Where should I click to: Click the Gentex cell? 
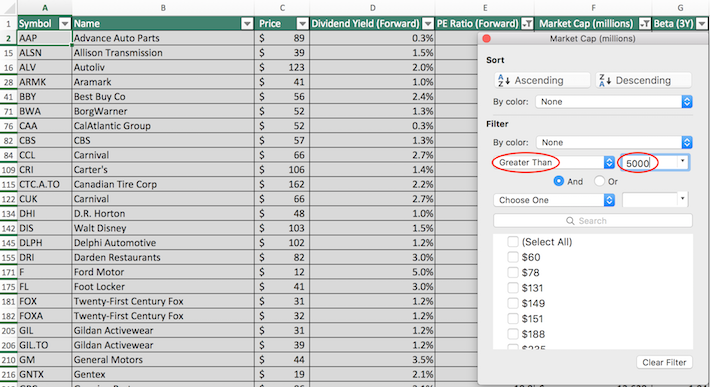(163, 374)
